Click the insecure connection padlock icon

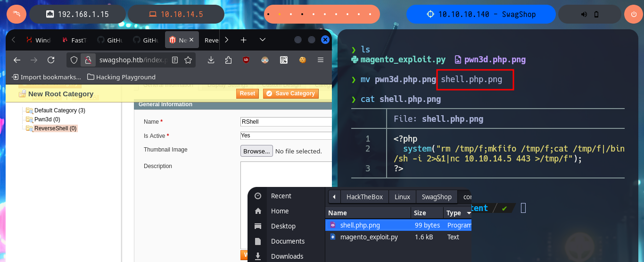[88, 60]
